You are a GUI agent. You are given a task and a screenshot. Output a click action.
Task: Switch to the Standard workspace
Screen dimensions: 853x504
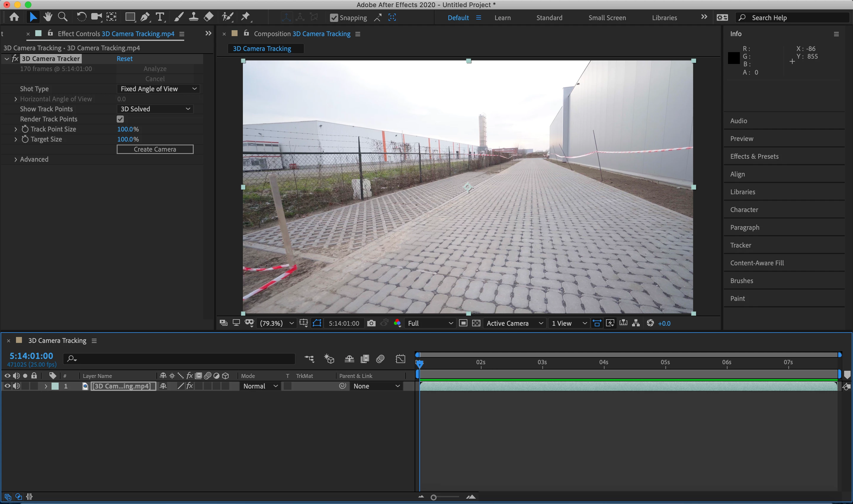point(549,18)
